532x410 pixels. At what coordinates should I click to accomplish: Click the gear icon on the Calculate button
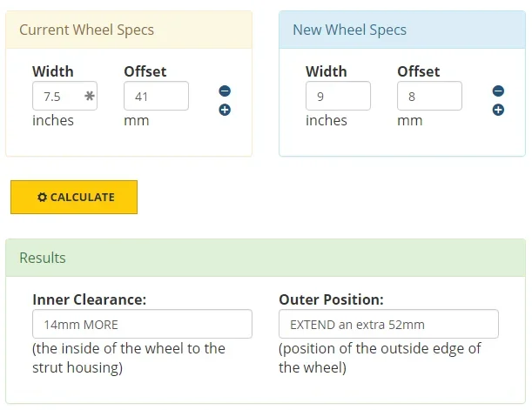pyautogui.click(x=42, y=197)
